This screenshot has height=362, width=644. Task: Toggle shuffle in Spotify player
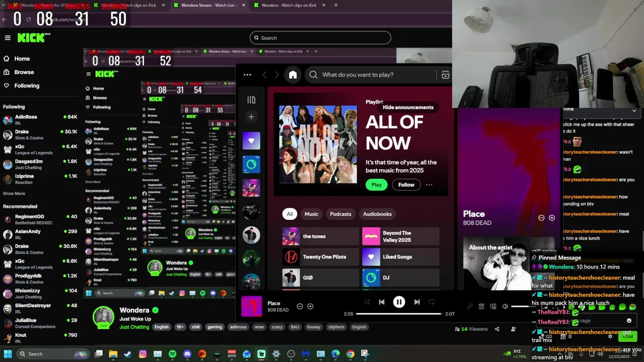pos(366,302)
